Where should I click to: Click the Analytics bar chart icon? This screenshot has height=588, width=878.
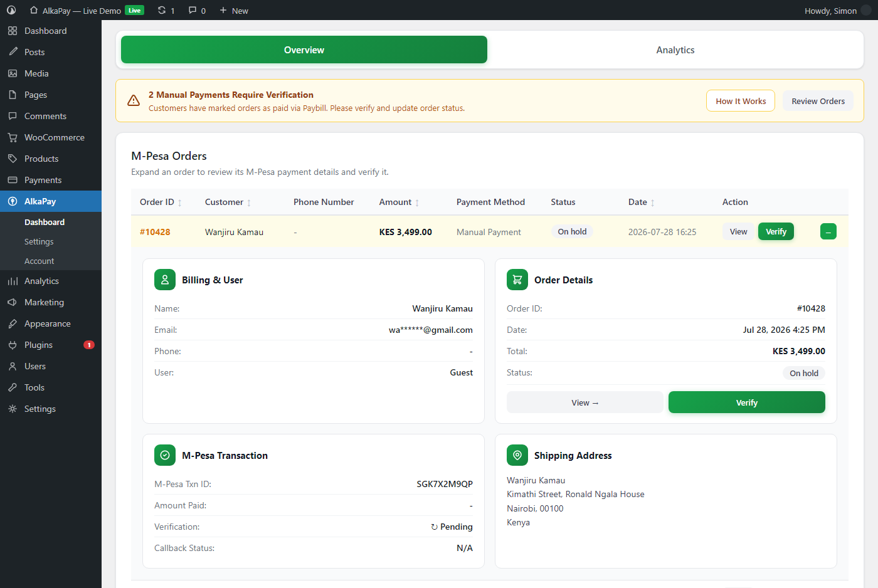click(x=13, y=281)
